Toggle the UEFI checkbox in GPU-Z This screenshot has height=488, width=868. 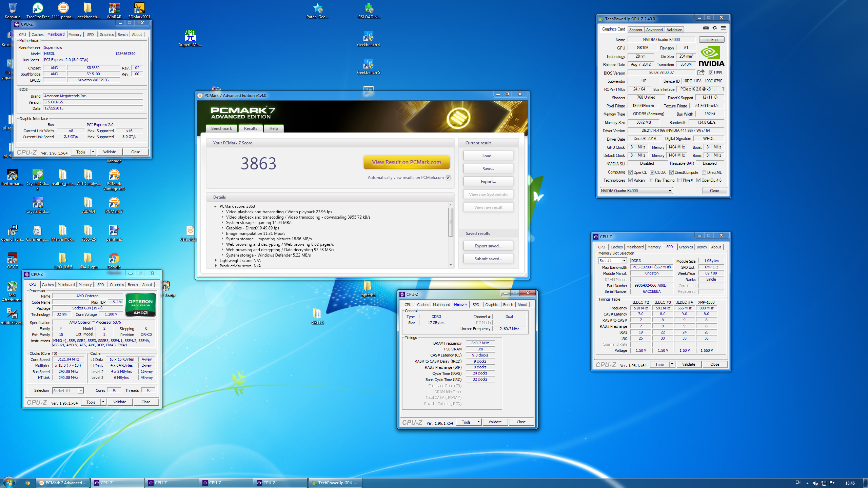(x=711, y=73)
